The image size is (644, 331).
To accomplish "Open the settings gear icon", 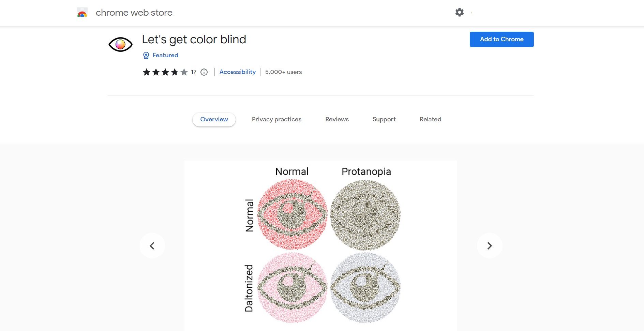I will point(459,13).
